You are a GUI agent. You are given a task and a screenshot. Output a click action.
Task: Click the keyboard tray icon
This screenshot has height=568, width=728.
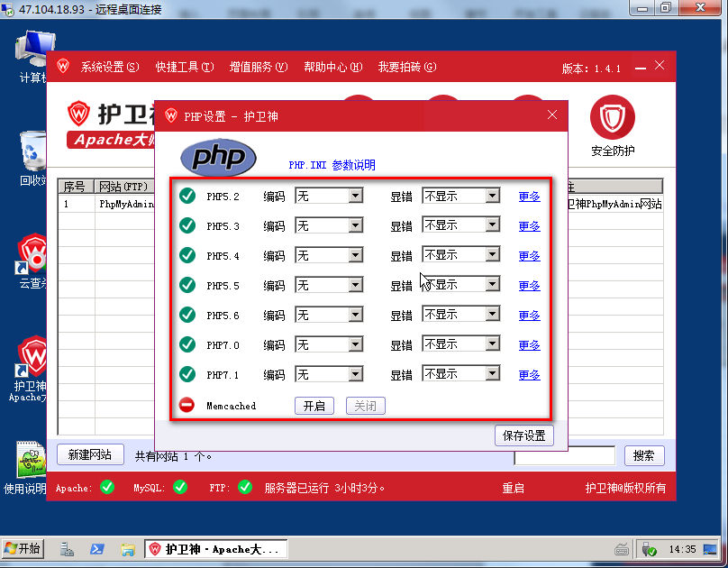(621, 549)
